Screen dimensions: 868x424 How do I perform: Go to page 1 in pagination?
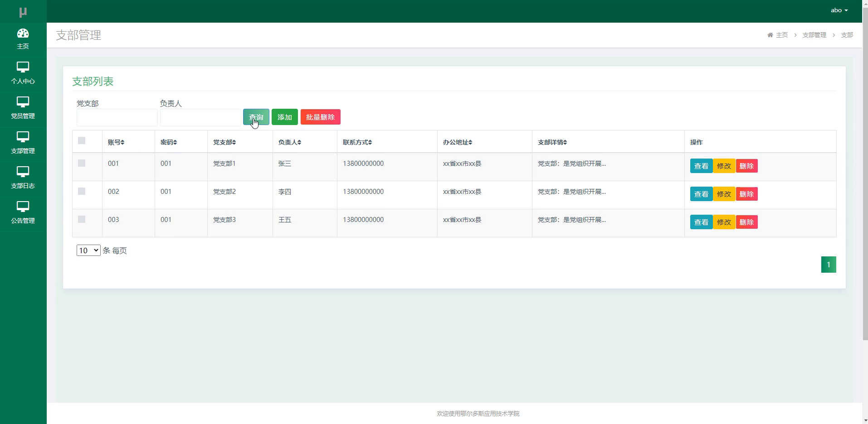point(829,265)
